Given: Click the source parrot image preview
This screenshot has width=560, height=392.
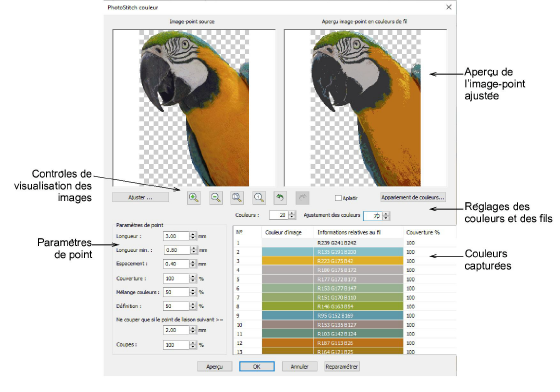Looking at the screenshot, I should tap(194, 108).
